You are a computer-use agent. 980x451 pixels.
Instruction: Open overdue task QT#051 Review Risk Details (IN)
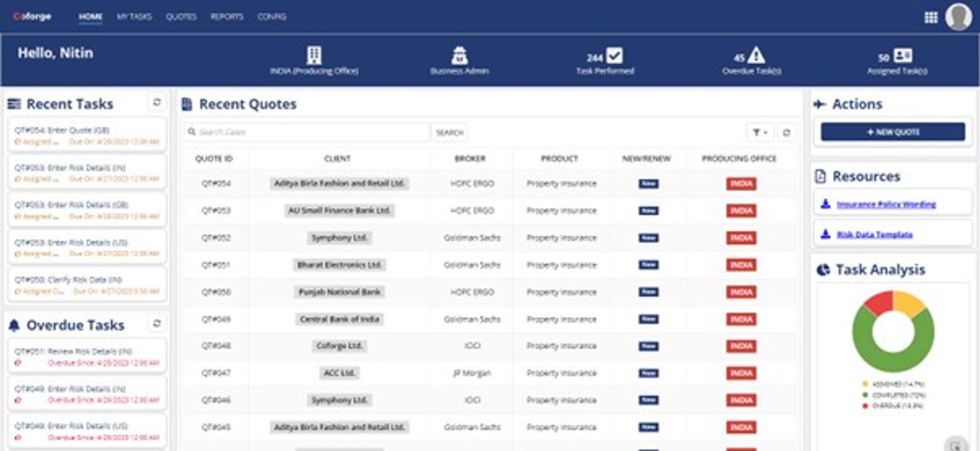coord(87,356)
